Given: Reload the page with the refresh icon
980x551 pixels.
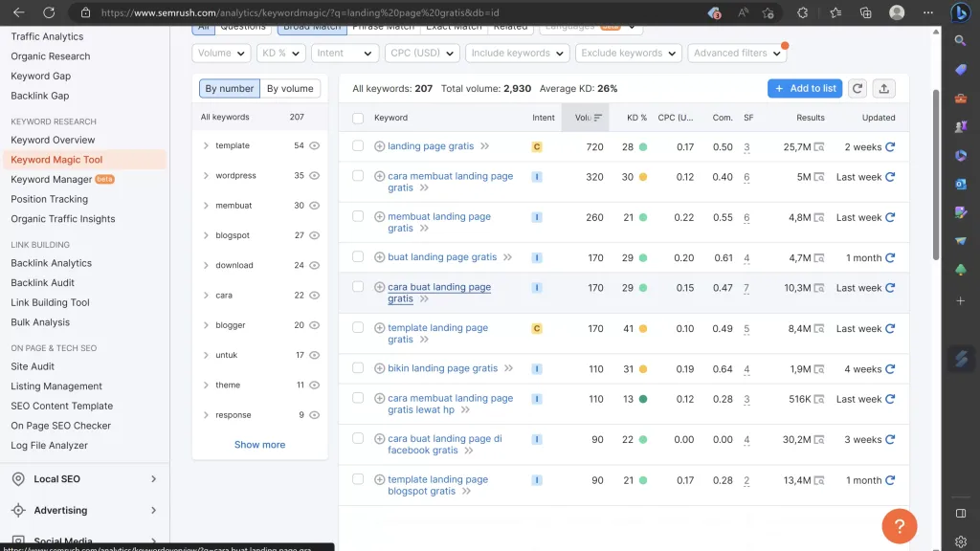Looking at the screenshot, I should [x=49, y=12].
